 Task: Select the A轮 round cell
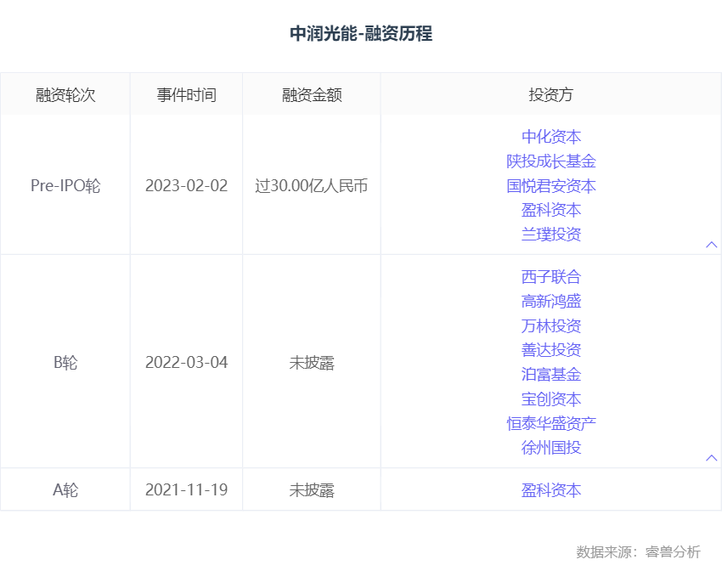click(65, 490)
